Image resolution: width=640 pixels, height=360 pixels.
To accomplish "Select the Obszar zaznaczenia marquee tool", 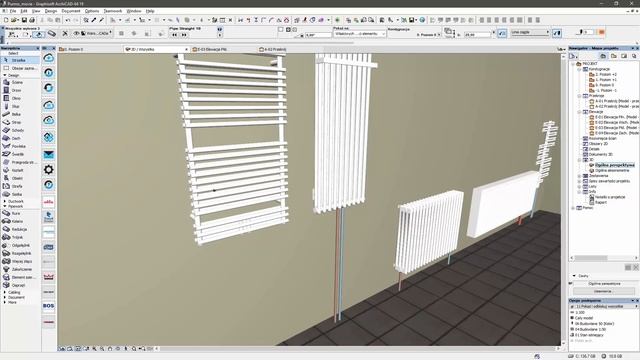I will [20, 69].
